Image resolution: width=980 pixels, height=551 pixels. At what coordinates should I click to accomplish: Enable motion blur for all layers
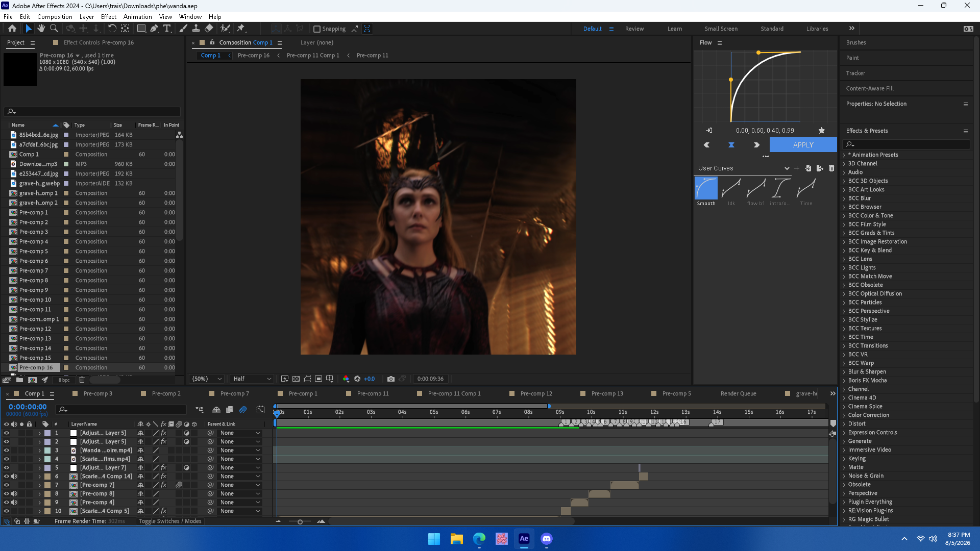243,410
